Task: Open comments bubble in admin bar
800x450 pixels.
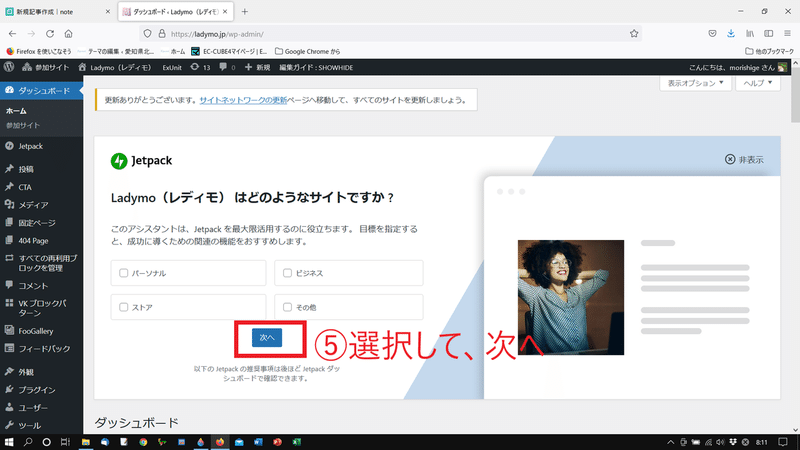Action: [227, 67]
